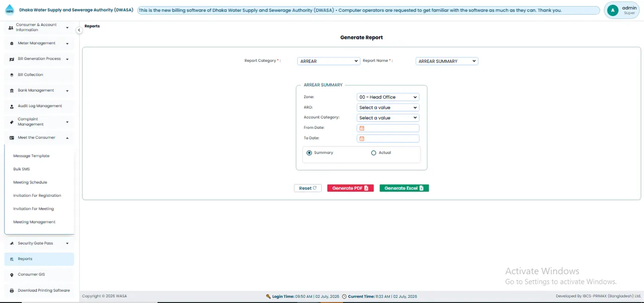Click the clock icon beside Current Time
This screenshot has width=644, height=303.
point(344,296)
